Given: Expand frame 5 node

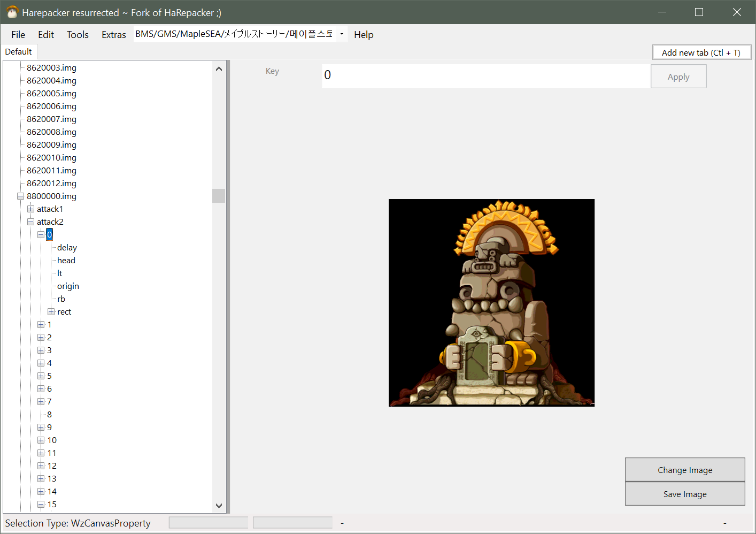Looking at the screenshot, I should click(x=41, y=376).
